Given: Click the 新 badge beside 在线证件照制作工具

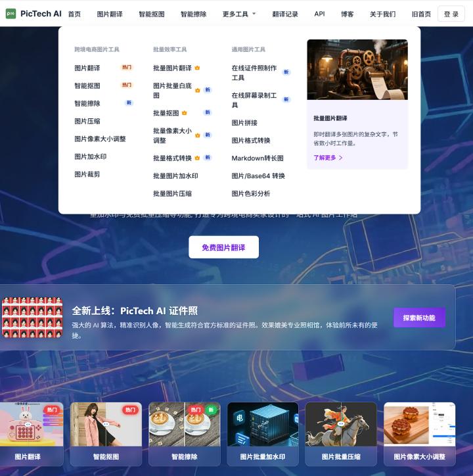Looking at the screenshot, I should click(286, 72).
